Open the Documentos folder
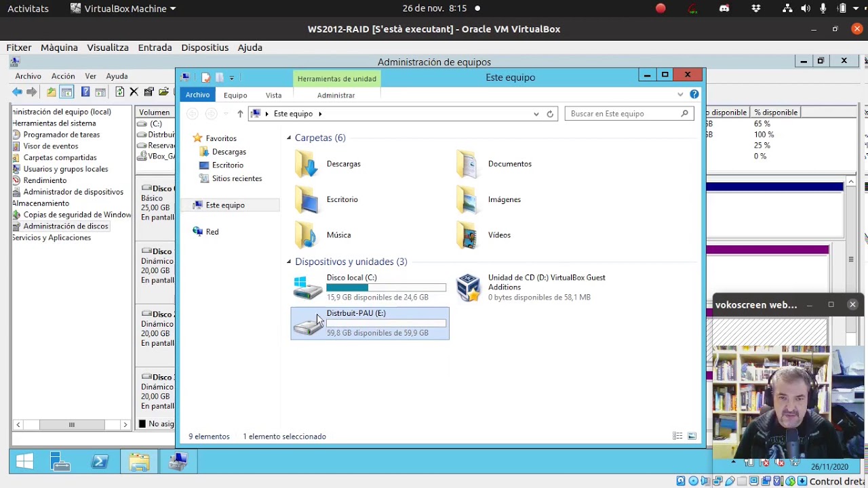Image resolution: width=868 pixels, height=488 pixels. coord(494,164)
